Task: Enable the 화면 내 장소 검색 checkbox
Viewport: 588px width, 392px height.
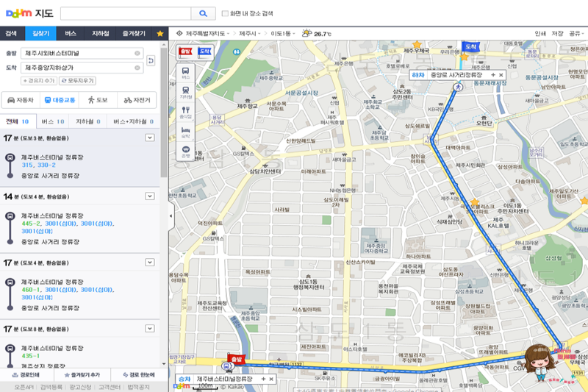Action: pyautogui.click(x=225, y=13)
